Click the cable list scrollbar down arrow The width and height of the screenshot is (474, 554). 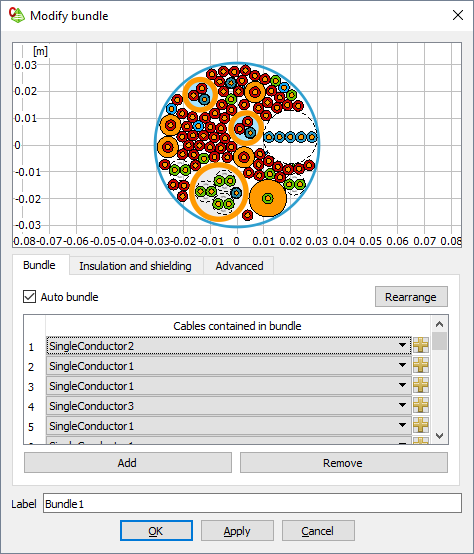pos(439,436)
